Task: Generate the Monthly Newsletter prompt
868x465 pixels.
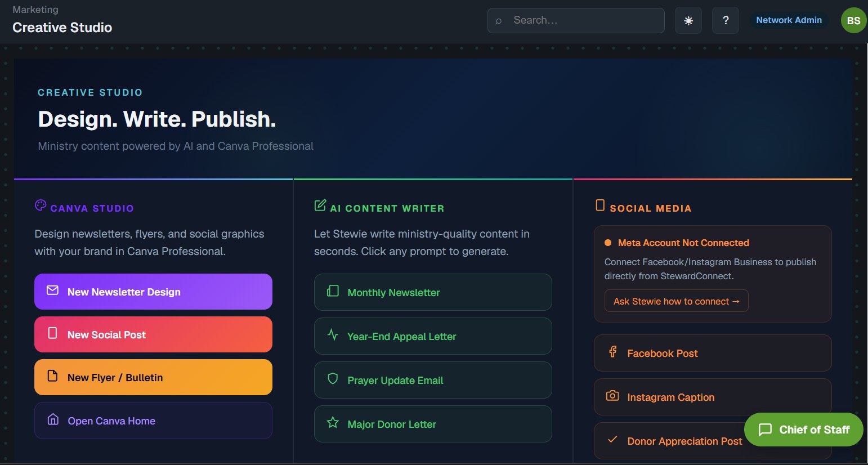Action: pyautogui.click(x=433, y=292)
